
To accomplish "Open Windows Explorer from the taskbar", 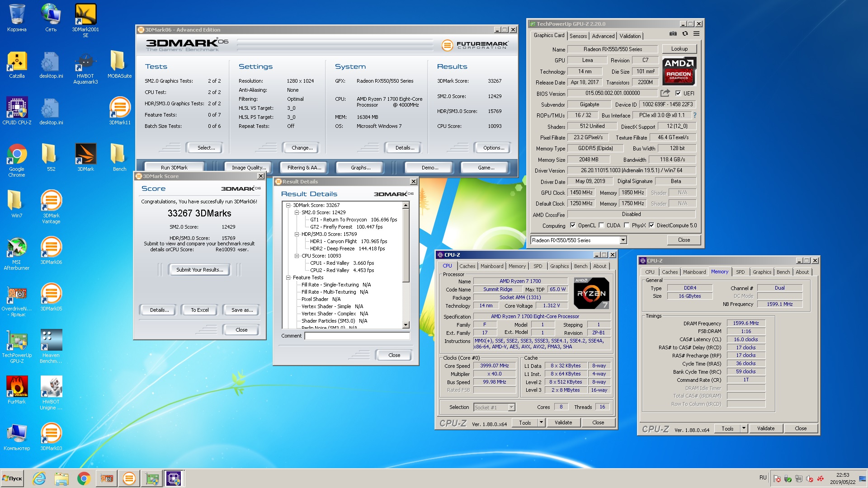I will (x=61, y=478).
